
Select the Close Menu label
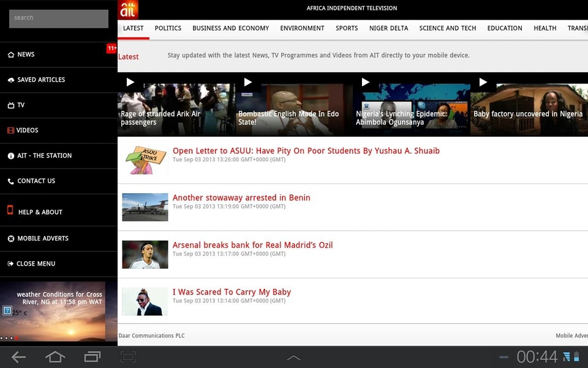(x=36, y=264)
